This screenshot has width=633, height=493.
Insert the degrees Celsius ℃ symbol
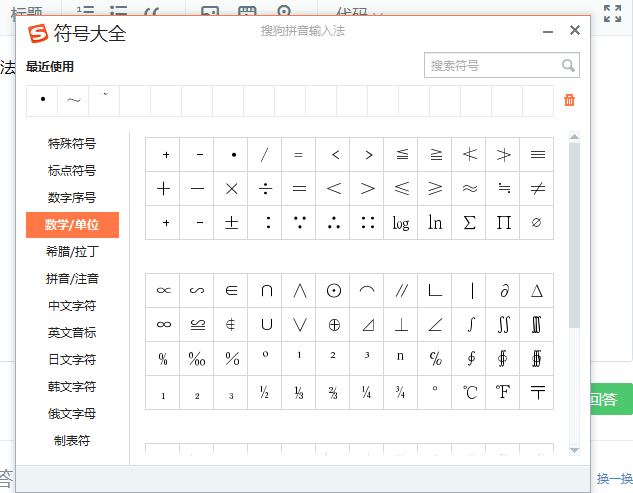click(x=469, y=392)
